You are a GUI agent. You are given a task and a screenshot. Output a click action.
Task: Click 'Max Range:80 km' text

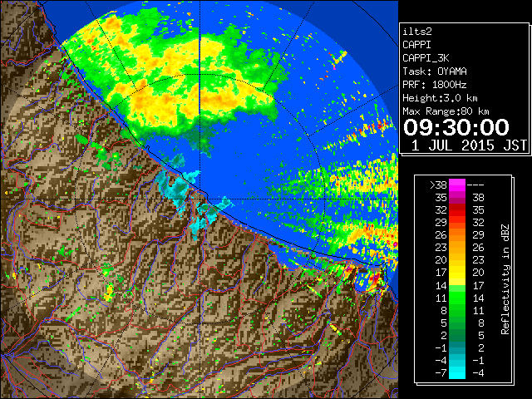coord(446,111)
